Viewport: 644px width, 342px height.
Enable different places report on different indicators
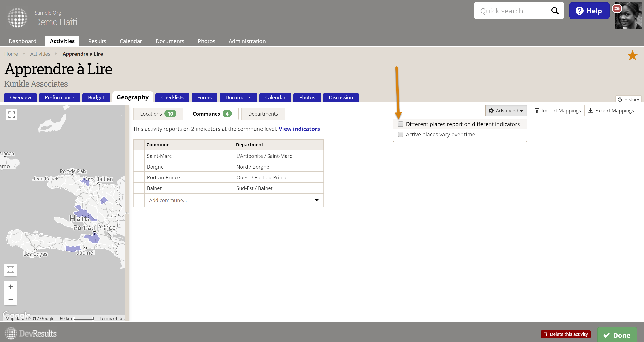[400, 124]
